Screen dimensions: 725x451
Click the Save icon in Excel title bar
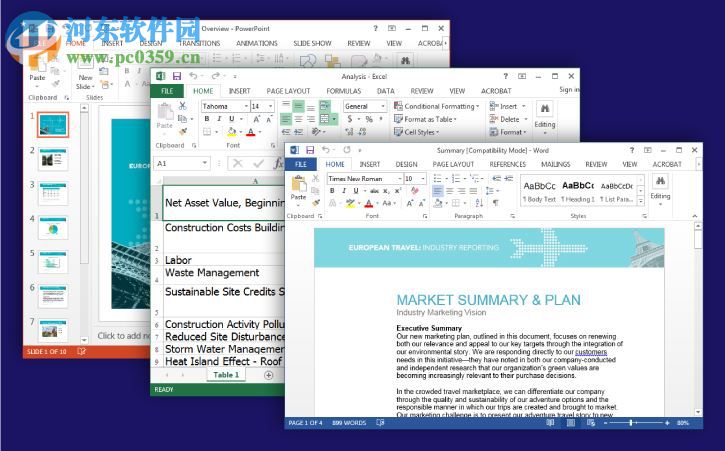(x=177, y=76)
